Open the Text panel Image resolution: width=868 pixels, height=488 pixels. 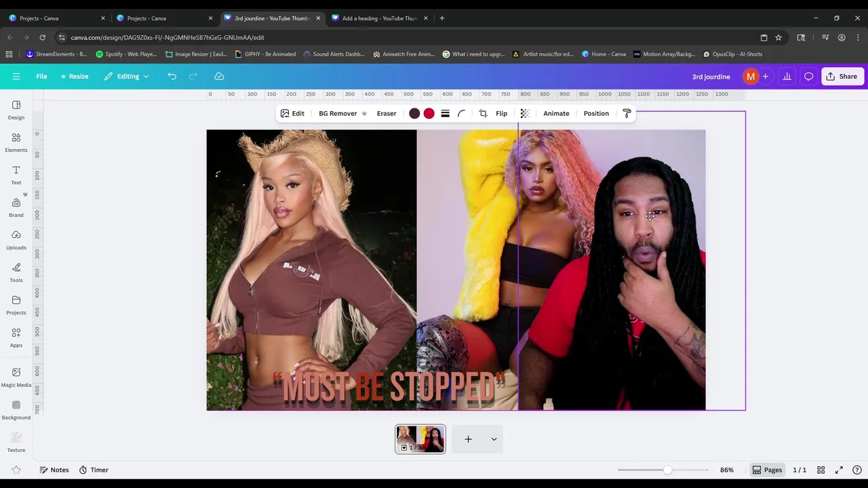pos(16,174)
